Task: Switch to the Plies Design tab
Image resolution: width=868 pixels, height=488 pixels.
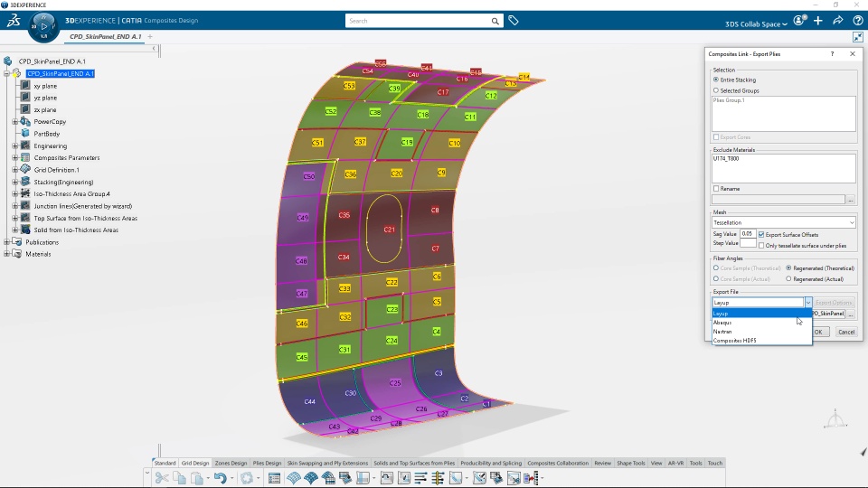Action: (x=267, y=463)
